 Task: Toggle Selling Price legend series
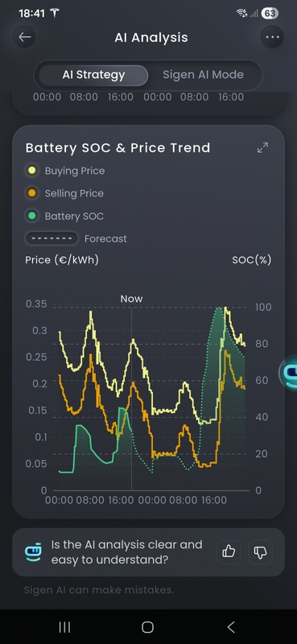coord(64,193)
